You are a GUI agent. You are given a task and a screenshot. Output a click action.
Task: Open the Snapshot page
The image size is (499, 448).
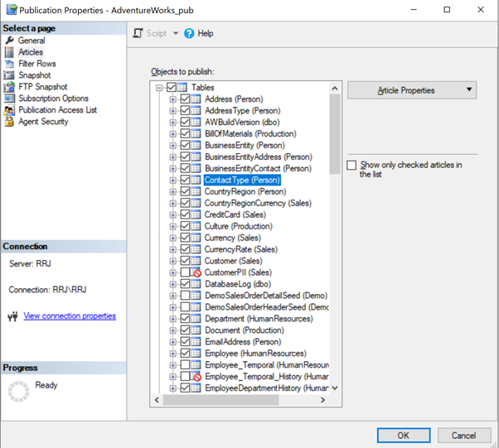point(34,75)
